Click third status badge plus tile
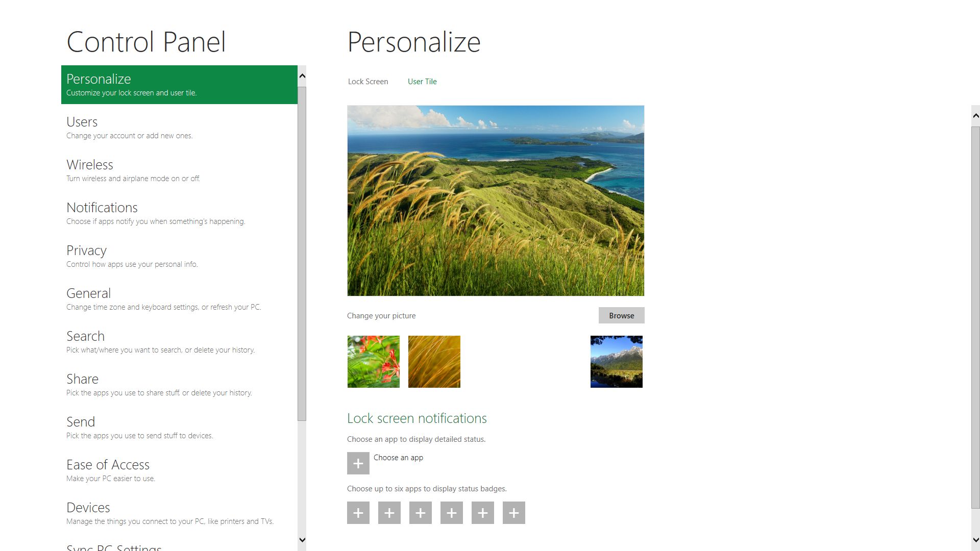The width and height of the screenshot is (980, 551). (421, 513)
